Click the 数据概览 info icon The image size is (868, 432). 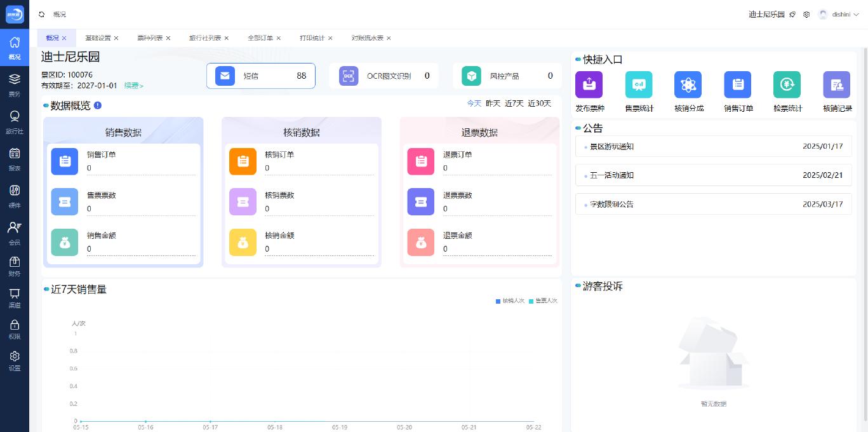point(98,105)
